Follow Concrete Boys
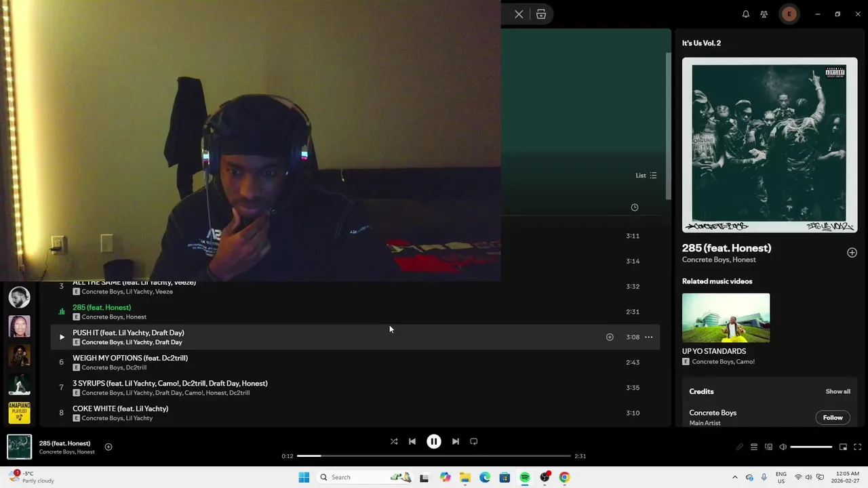Image resolution: width=868 pixels, height=488 pixels. tap(833, 418)
